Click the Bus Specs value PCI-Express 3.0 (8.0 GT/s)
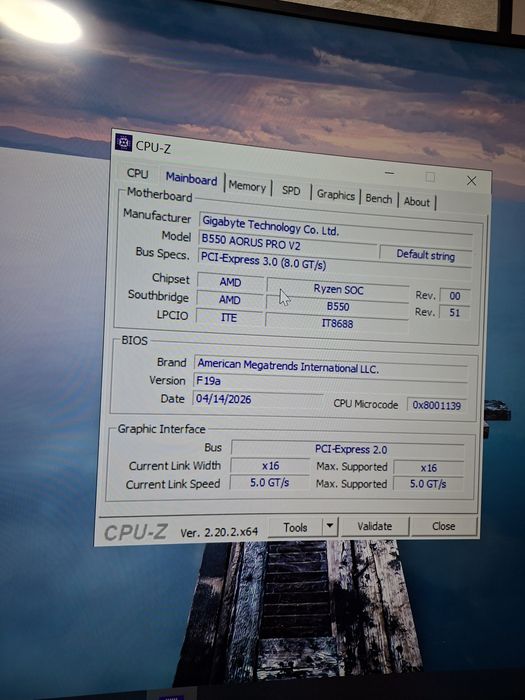 click(x=335, y=262)
